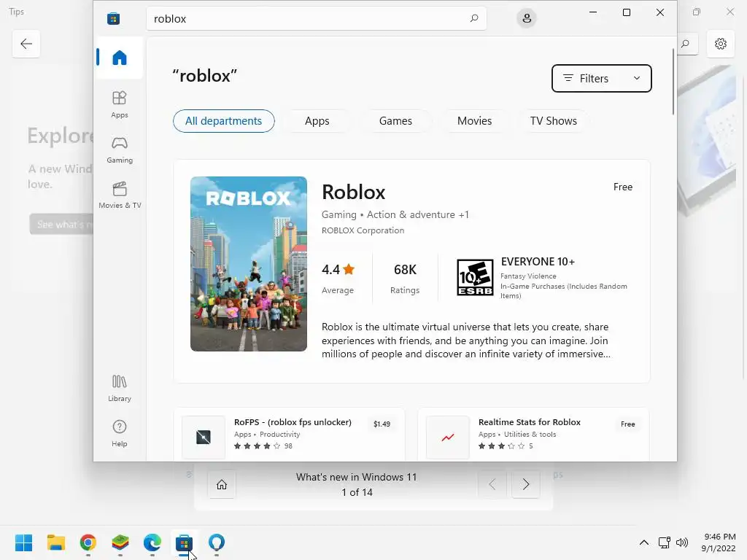Open File Explorer from taskbar

56,542
